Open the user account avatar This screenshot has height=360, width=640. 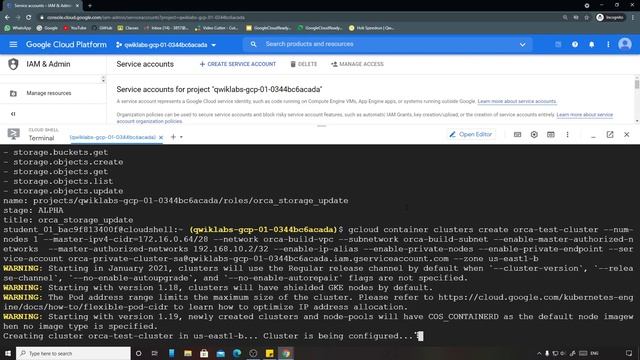pyautogui.click(x=625, y=44)
